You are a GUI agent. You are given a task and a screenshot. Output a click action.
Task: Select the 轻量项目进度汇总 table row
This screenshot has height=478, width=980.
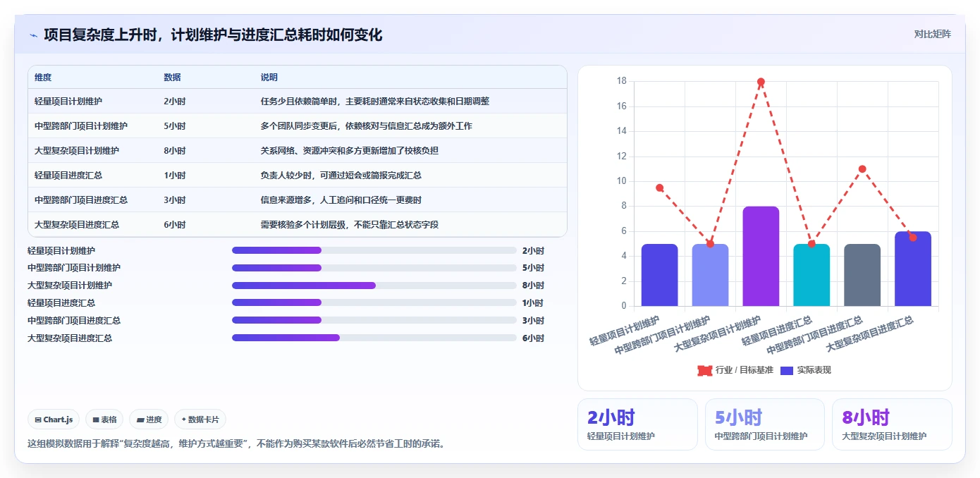(x=298, y=176)
